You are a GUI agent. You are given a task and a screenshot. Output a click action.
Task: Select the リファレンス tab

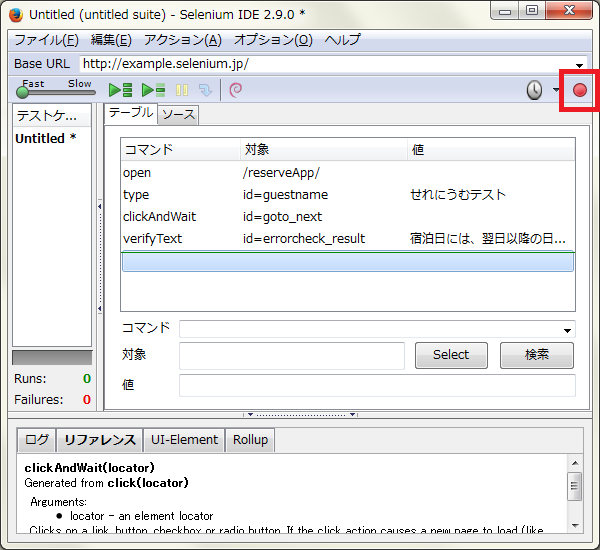[x=100, y=440]
